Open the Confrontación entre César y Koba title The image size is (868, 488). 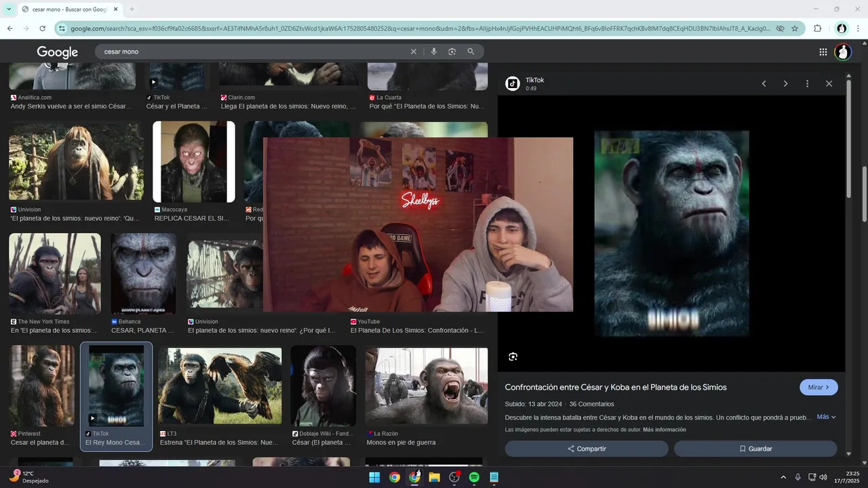coord(616,387)
